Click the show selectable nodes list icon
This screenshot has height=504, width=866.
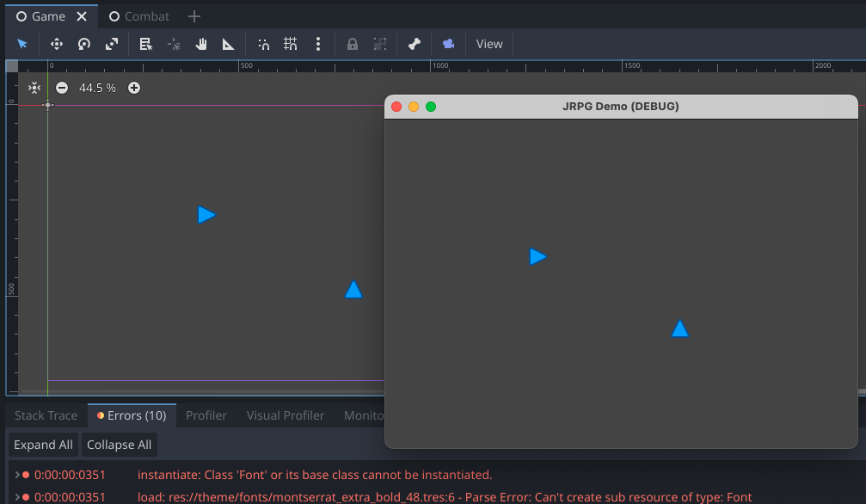[x=145, y=43]
